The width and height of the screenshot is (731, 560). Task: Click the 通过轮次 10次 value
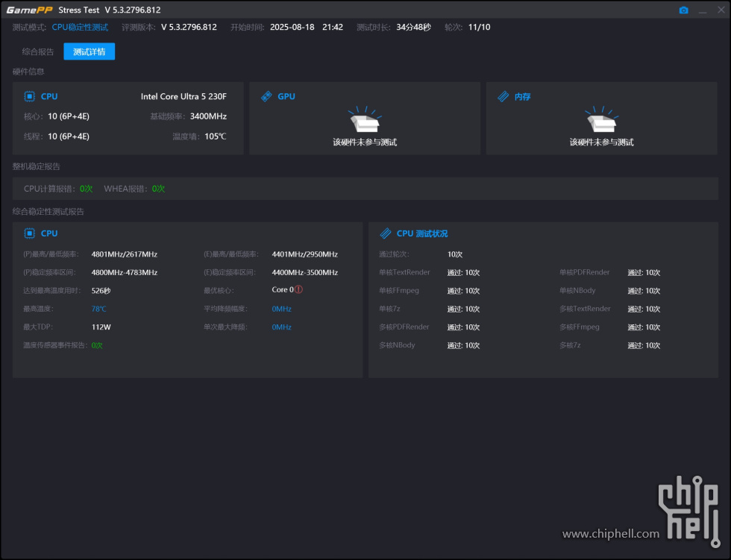pos(455,254)
